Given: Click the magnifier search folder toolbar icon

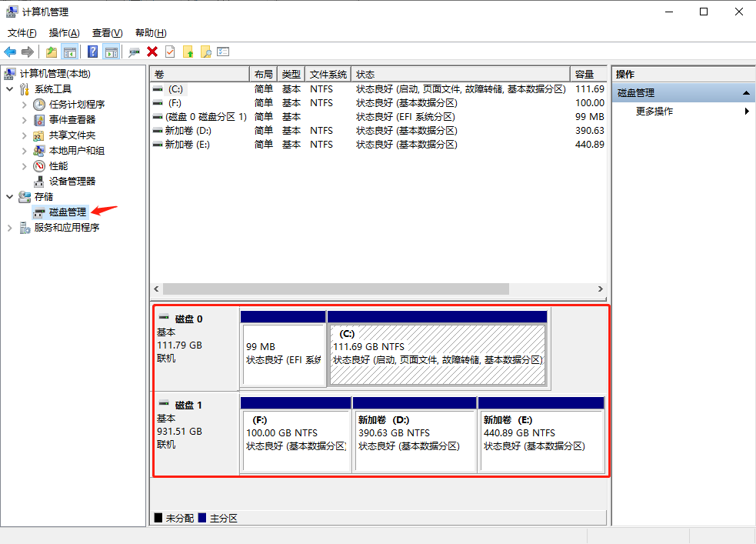Looking at the screenshot, I should [x=205, y=52].
